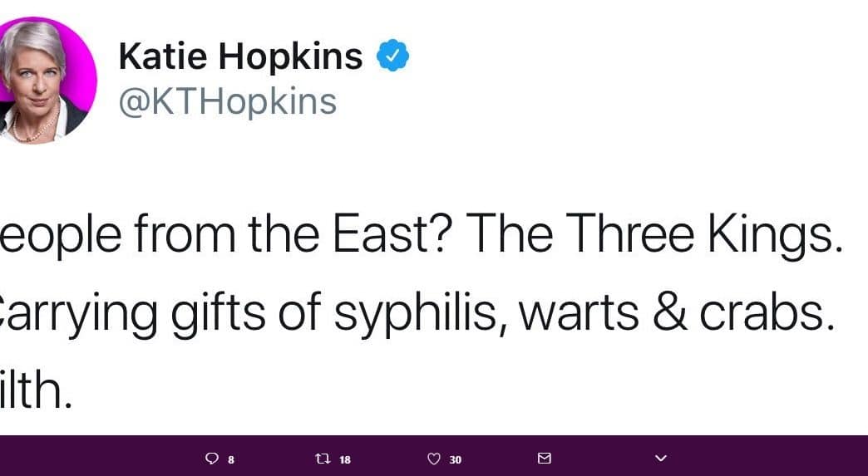Visit the @KTHopkins handle link
The image size is (868, 476).
click(228, 101)
